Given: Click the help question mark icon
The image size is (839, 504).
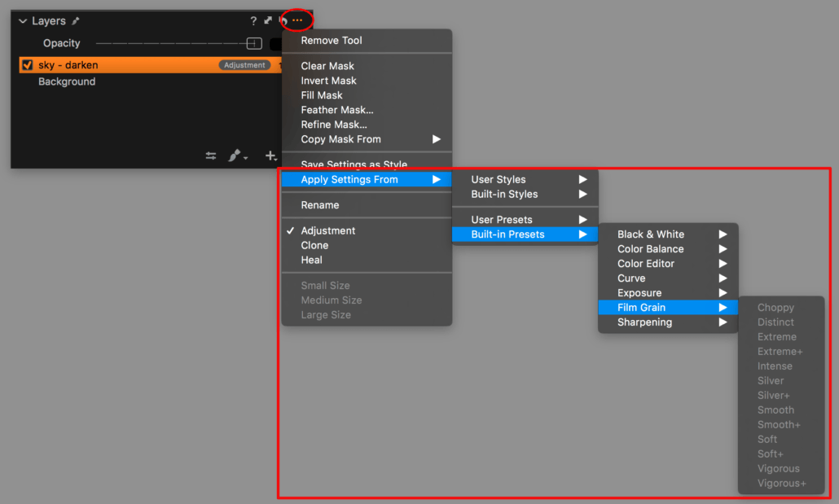Looking at the screenshot, I should pyautogui.click(x=253, y=20).
